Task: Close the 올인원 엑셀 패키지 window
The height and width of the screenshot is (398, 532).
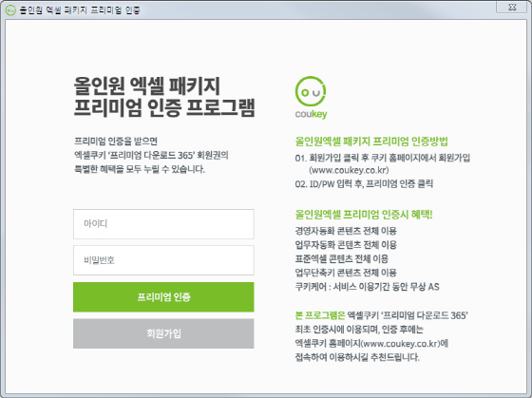Action: click(x=512, y=8)
